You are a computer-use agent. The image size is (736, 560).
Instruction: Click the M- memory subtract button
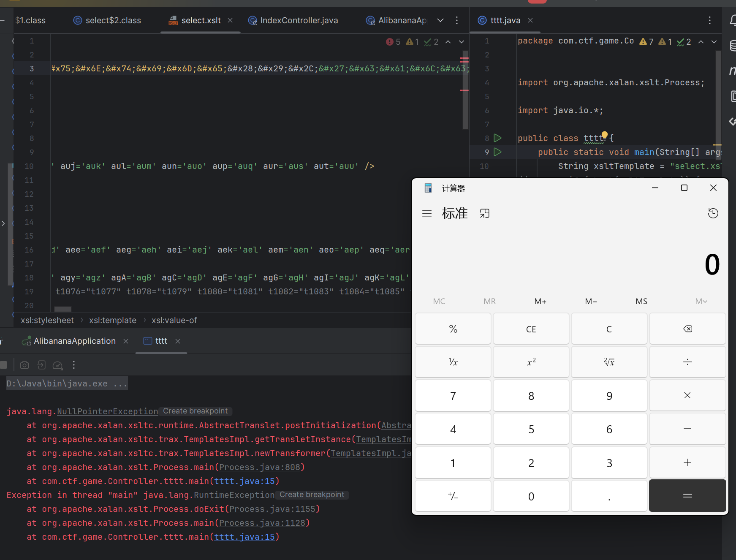click(591, 301)
